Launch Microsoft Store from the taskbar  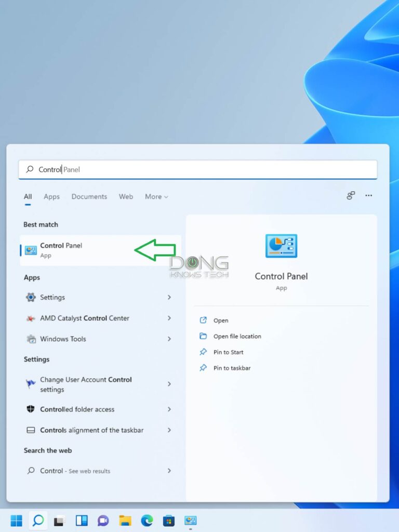[169, 520]
